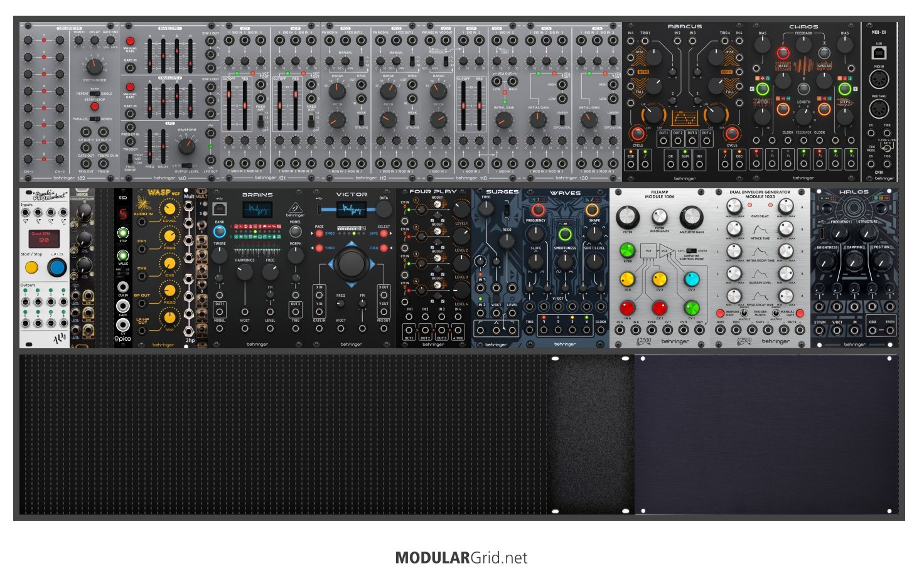Viewport: 924px width, 571px height.
Task: Click the USB port on the Brains module
Action: [220, 208]
